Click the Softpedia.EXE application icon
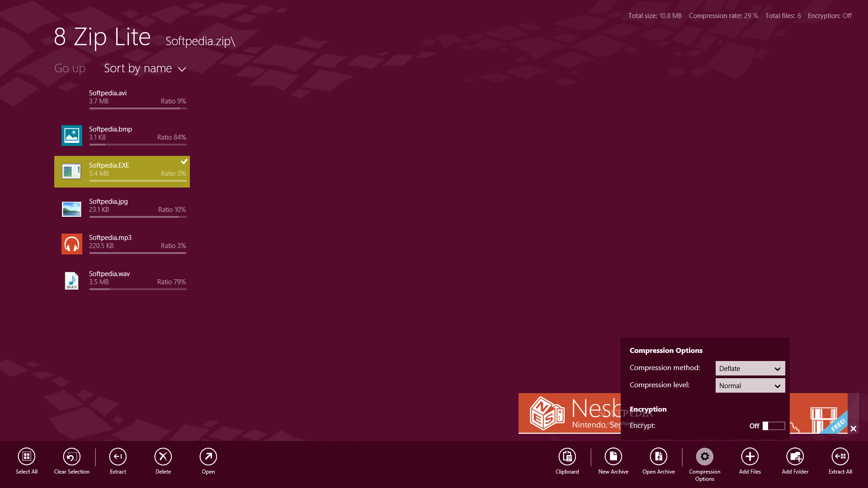Image resolution: width=868 pixels, height=488 pixels. 71,172
